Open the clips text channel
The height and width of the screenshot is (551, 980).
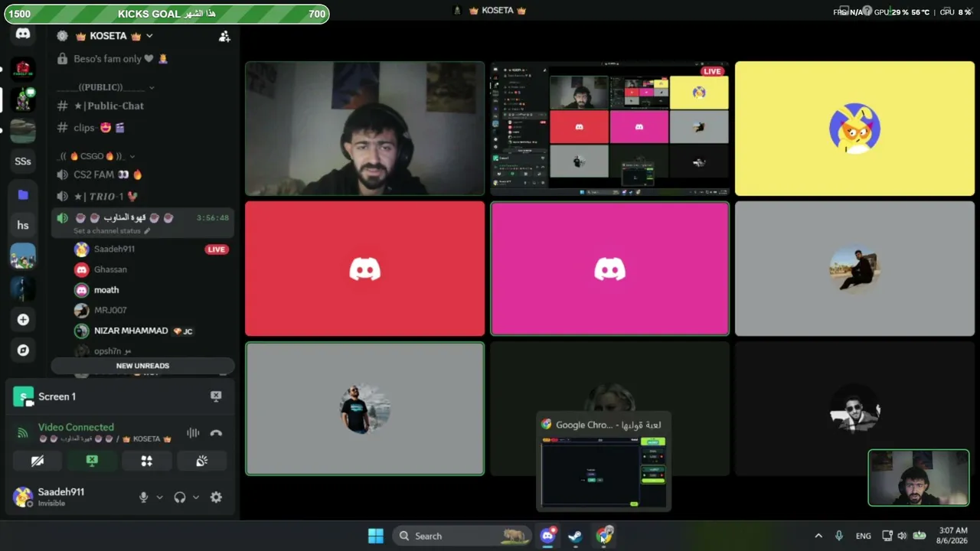click(x=142, y=128)
